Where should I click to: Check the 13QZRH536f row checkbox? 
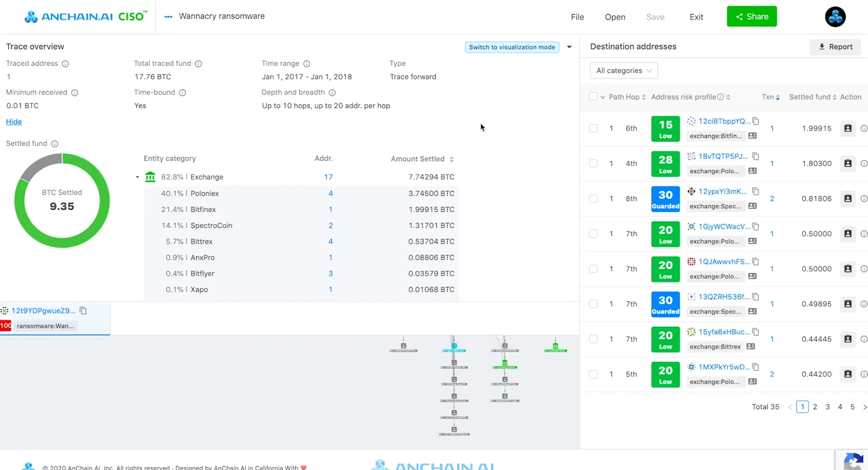[594, 304]
